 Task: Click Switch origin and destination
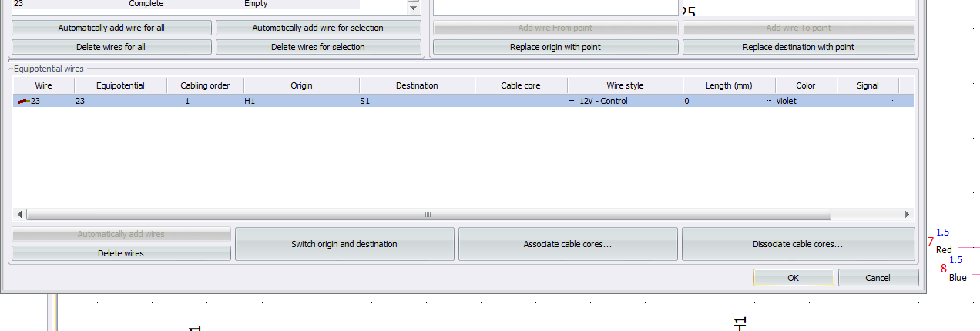click(344, 244)
